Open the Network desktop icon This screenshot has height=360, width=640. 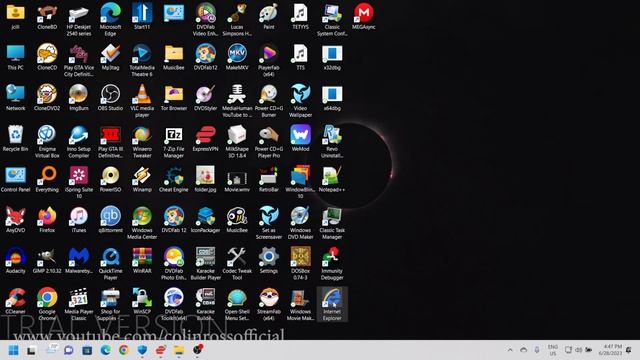tap(16, 98)
